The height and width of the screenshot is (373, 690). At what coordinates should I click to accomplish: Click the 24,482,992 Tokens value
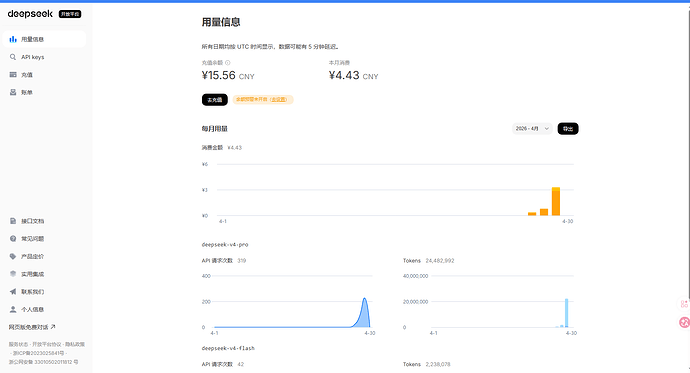(440, 260)
